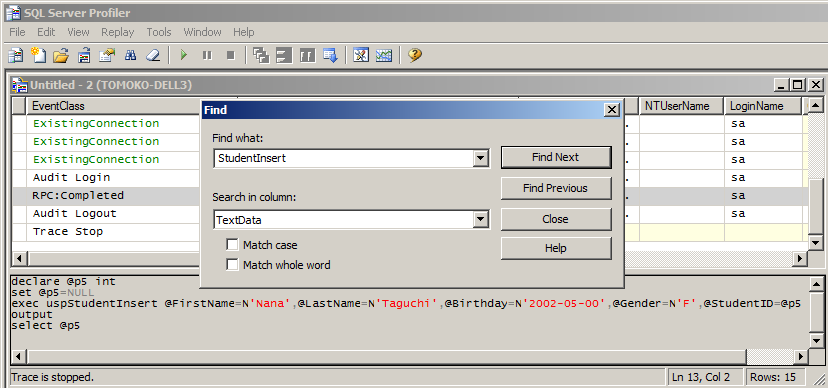Open the Tools menu
The image size is (828, 388).
pos(159,32)
